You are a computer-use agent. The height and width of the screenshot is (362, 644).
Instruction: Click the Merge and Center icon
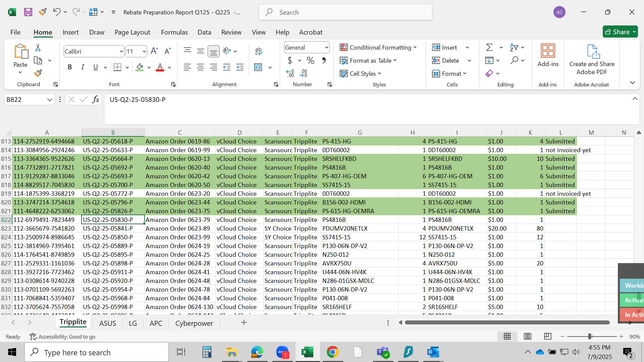pos(258,67)
